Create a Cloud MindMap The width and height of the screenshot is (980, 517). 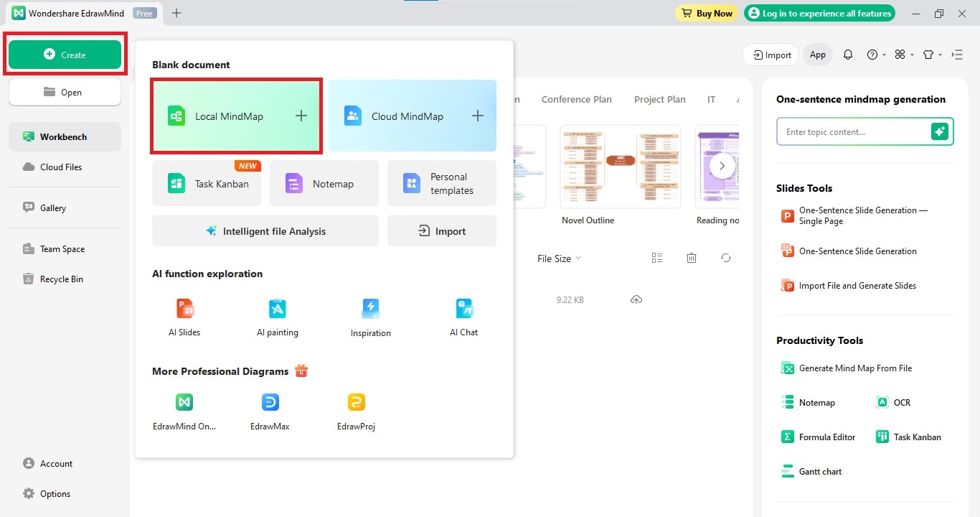413,116
